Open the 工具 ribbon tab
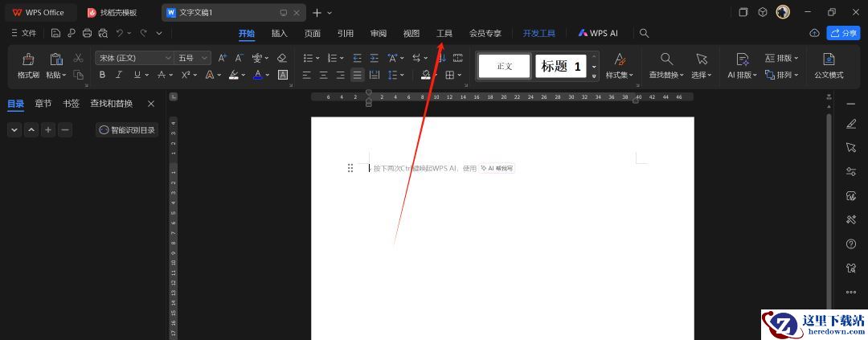868x340 pixels. pos(444,33)
